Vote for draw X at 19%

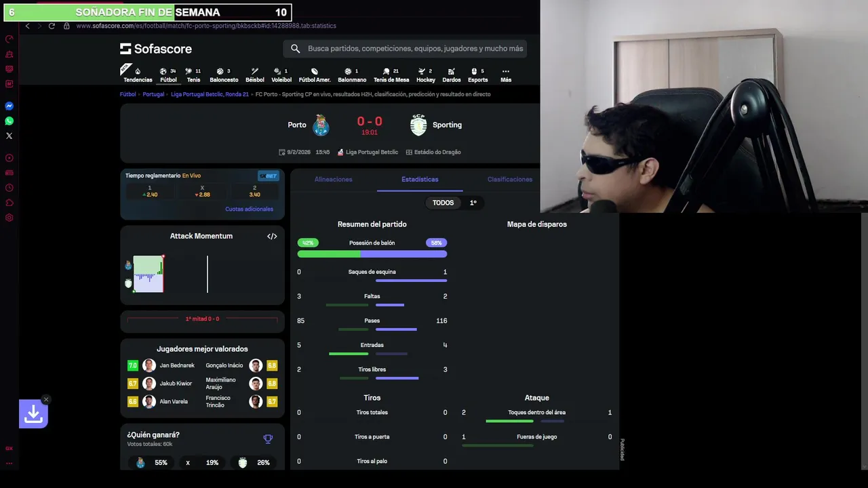tap(203, 463)
